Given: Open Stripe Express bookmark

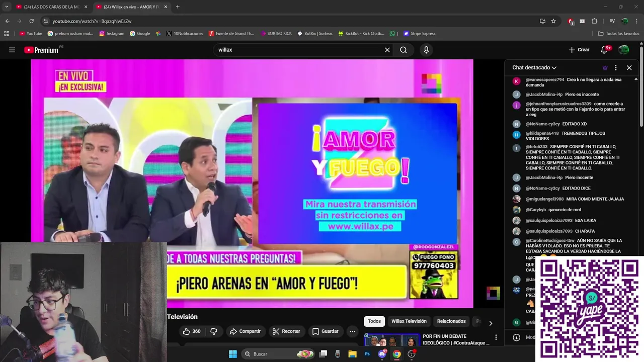Looking at the screenshot, I should tap(419, 34).
